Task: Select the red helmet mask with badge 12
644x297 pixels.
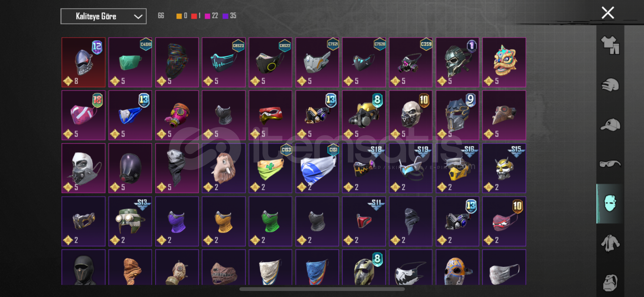Action: (x=83, y=62)
